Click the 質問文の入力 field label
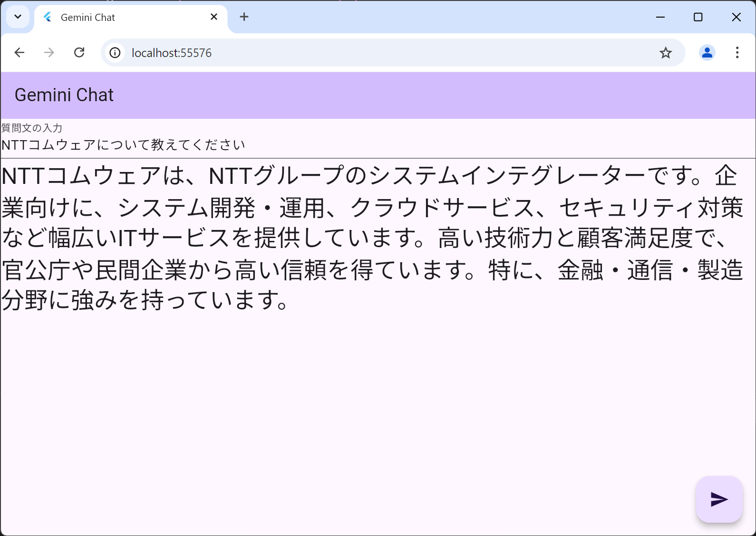756x536 pixels. click(x=32, y=128)
